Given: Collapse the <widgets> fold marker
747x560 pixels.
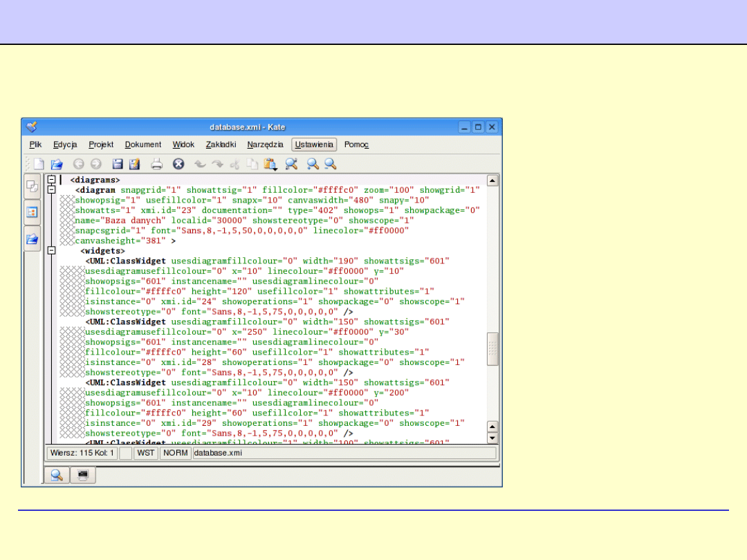Looking at the screenshot, I should pos(51,250).
